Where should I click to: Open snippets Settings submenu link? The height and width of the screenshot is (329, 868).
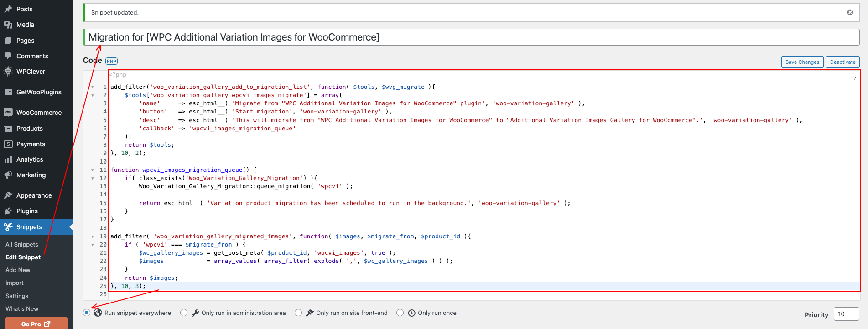[x=17, y=296]
